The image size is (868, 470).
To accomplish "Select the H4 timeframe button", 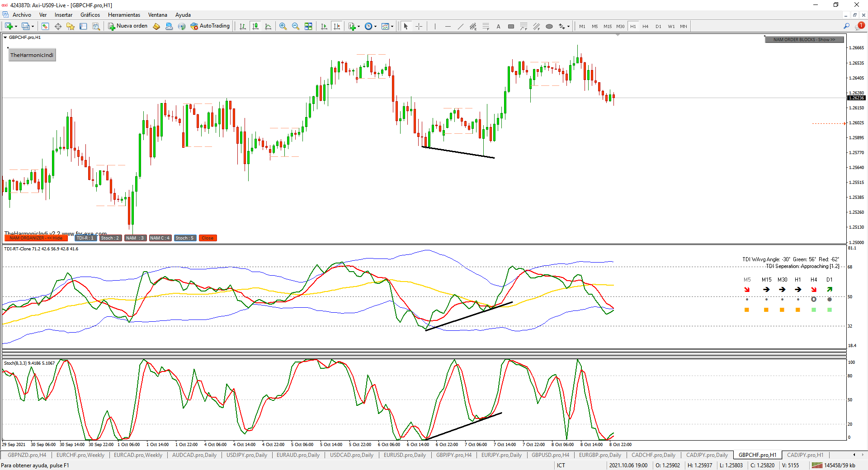I will coord(645,26).
